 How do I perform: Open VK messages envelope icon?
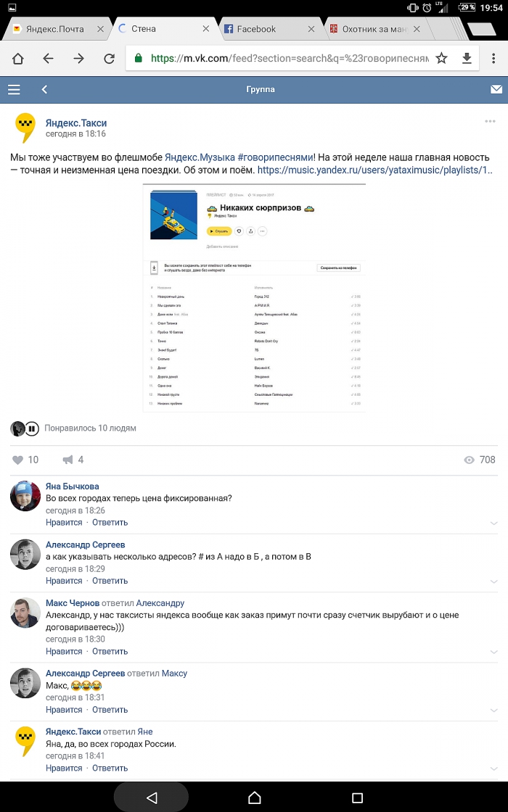pyautogui.click(x=496, y=90)
